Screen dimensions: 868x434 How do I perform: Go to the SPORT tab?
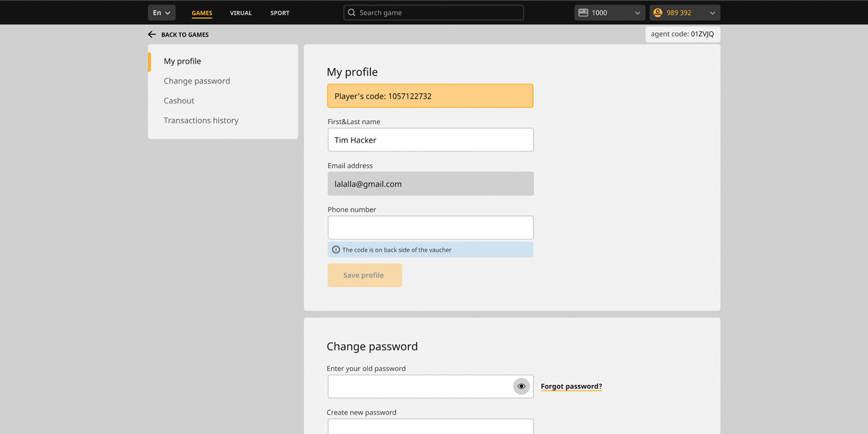(280, 13)
